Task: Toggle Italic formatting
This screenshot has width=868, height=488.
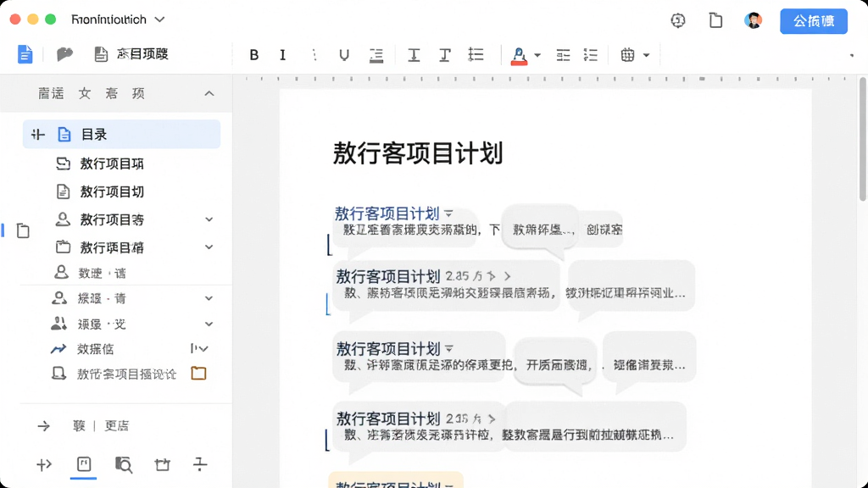Action: (x=283, y=55)
